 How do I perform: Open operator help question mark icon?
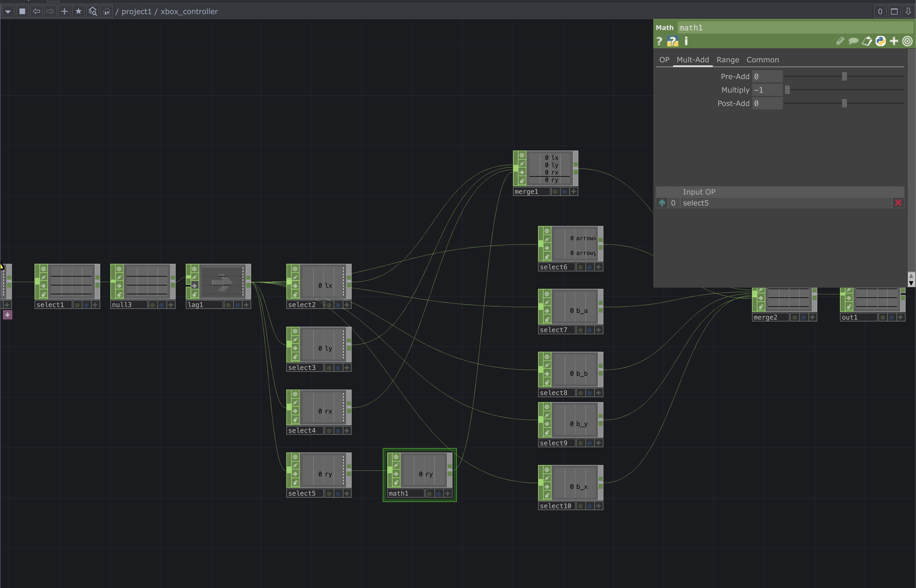coord(659,41)
